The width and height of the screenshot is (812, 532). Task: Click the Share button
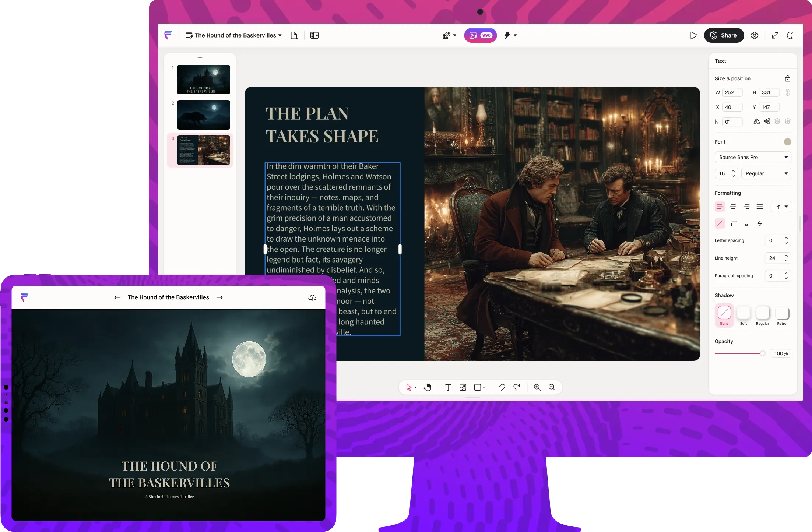pyautogui.click(x=724, y=35)
